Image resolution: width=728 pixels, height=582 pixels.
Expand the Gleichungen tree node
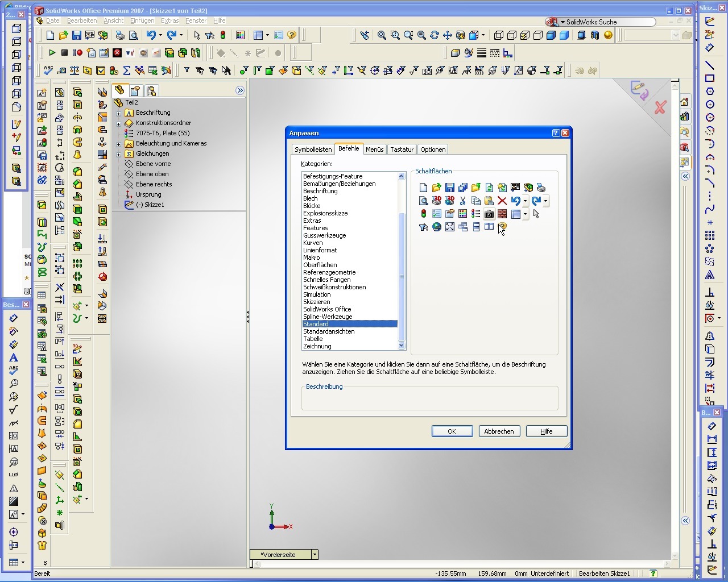coord(119,154)
